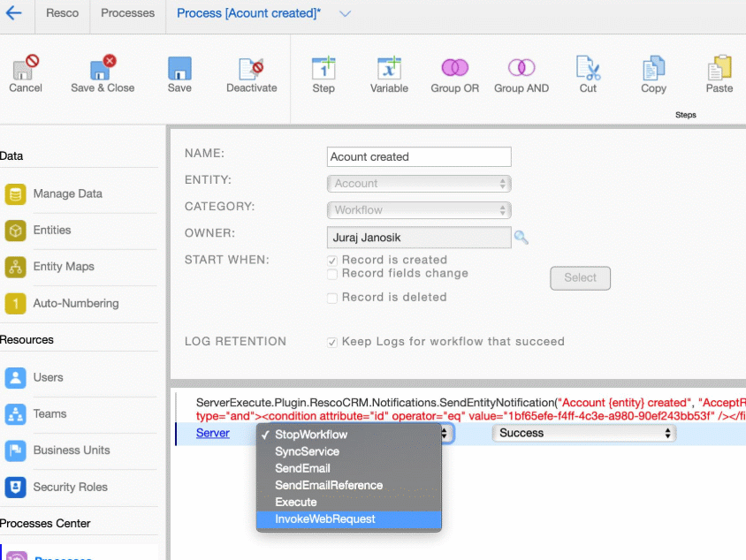Expand the process title chevron
The width and height of the screenshot is (746, 560).
tap(345, 14)
